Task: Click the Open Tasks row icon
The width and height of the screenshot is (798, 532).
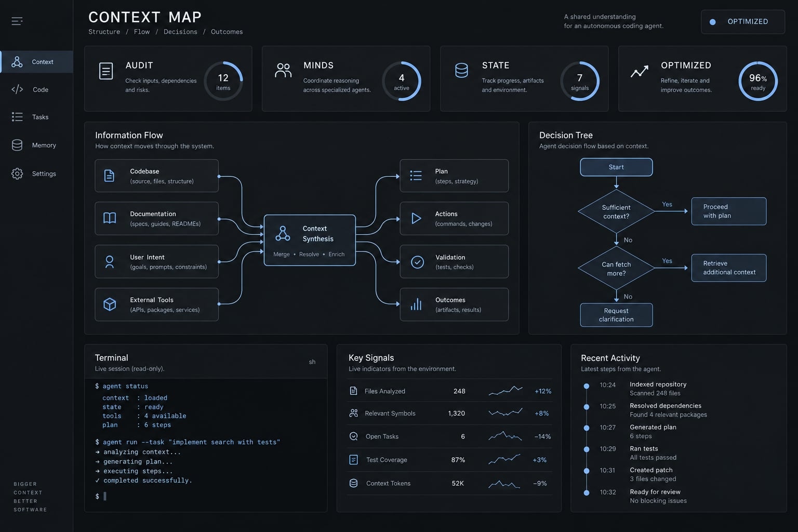Action: (354, 436)
